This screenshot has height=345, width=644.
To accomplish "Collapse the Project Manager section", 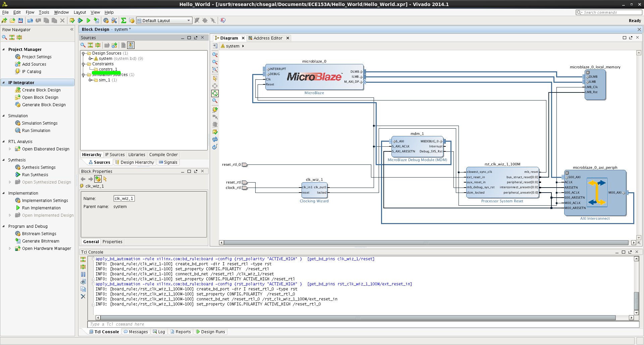I will coord(4,49).
